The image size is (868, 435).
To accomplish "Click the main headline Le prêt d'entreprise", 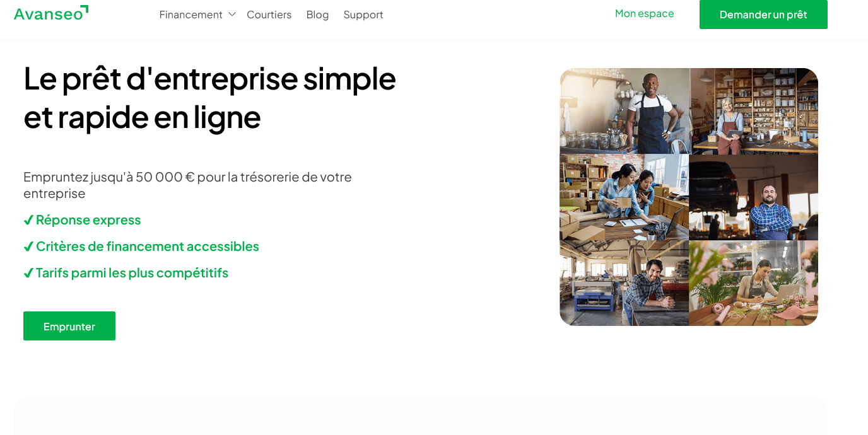I will point(209,97).
